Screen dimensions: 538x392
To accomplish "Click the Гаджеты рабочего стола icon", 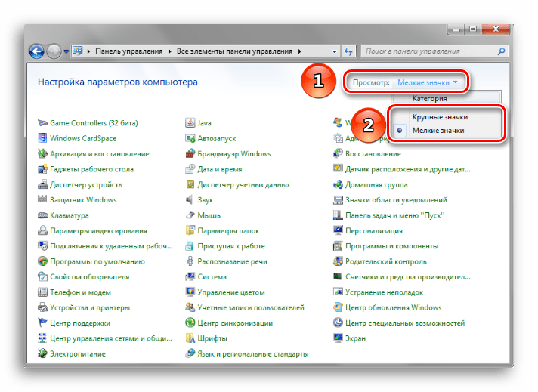I will (x=42, y=169).
